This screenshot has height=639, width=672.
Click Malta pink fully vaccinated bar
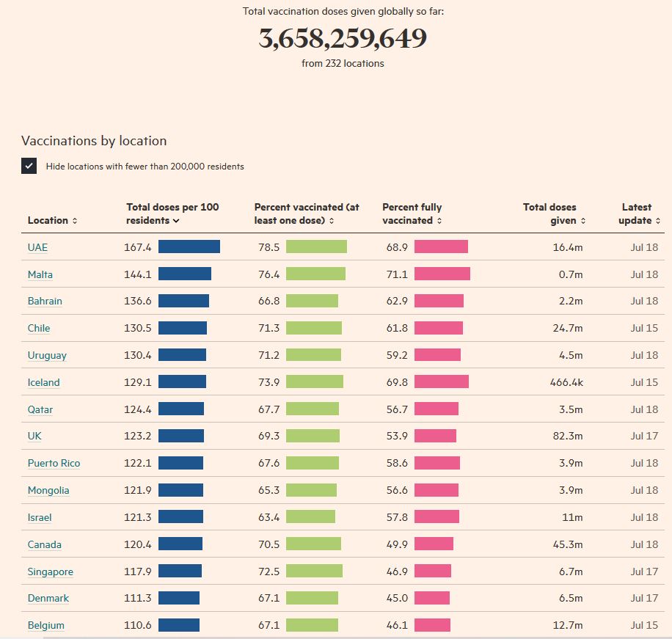pos(442,274)
